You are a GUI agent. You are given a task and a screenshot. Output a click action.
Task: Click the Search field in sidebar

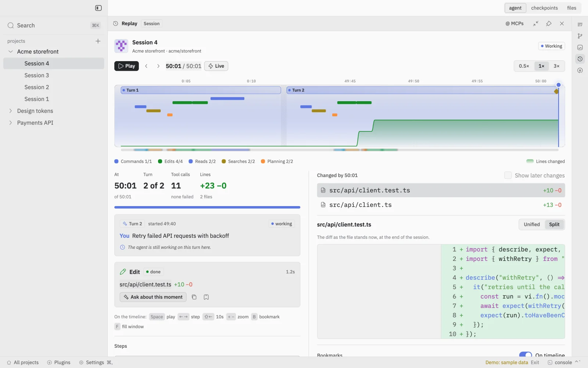click(54, 25)
